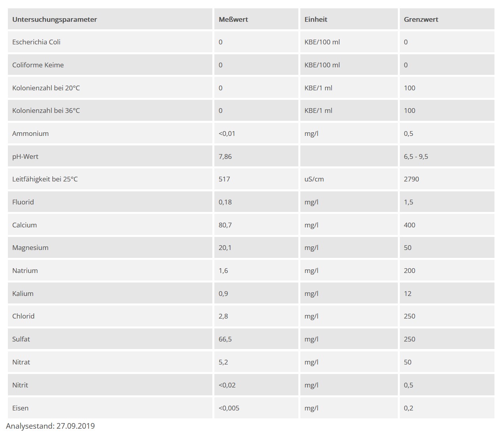Select the Magnesium row label
504x435 pixels.
[31, 248]
